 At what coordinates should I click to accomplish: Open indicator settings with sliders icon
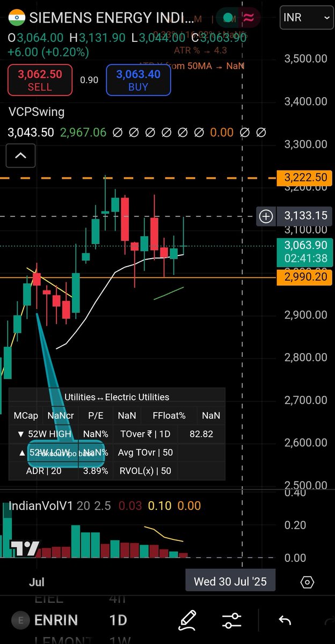tap(232, 621)
